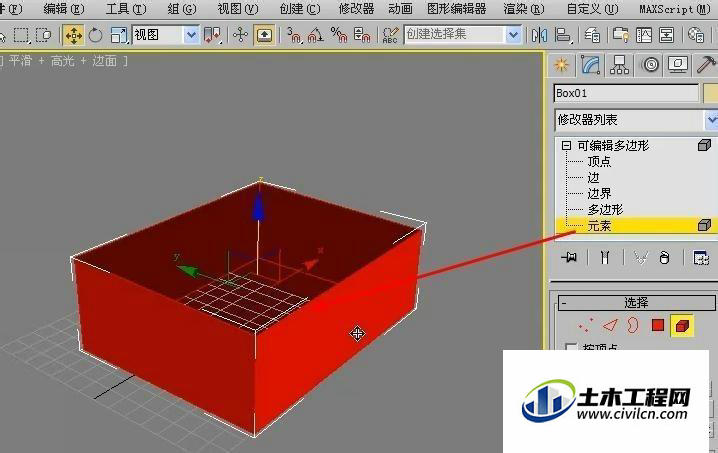This screenshot has height=453, width=718.
Task: Activate the Select and Scale tool
Action: pyautogui.click(x=119, y=35)
